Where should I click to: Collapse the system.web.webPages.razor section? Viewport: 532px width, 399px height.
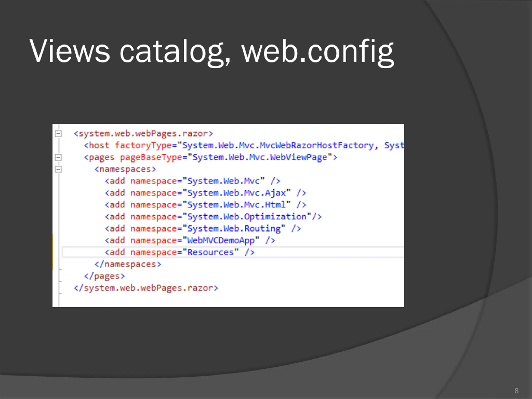click(x=58, y=134)
